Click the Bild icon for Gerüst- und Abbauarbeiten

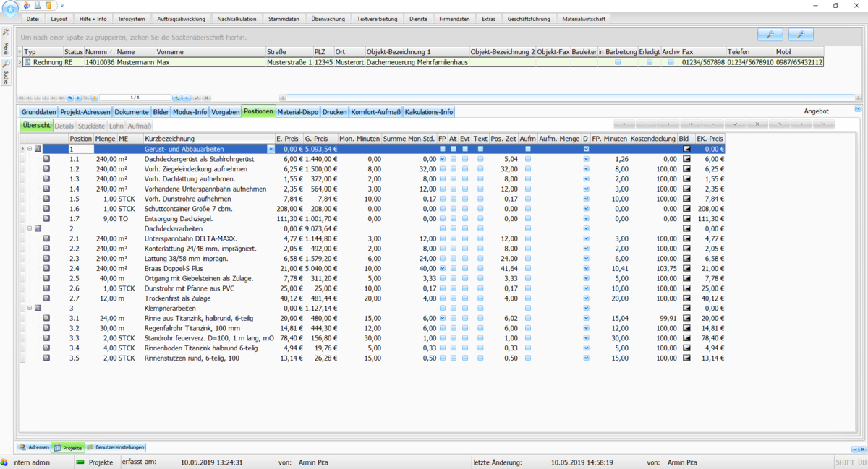pyautogui.click(x=686, y=149)
